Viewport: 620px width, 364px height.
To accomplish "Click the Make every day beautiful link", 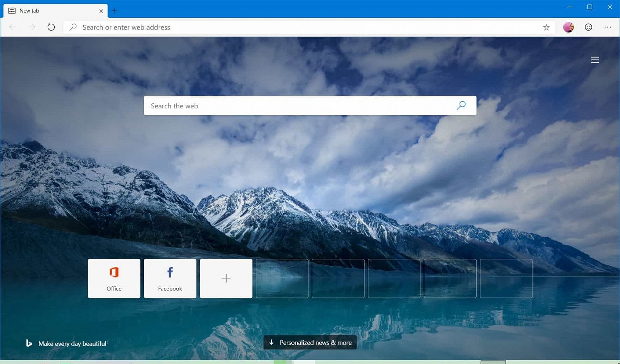I will [x=72, y=343].
